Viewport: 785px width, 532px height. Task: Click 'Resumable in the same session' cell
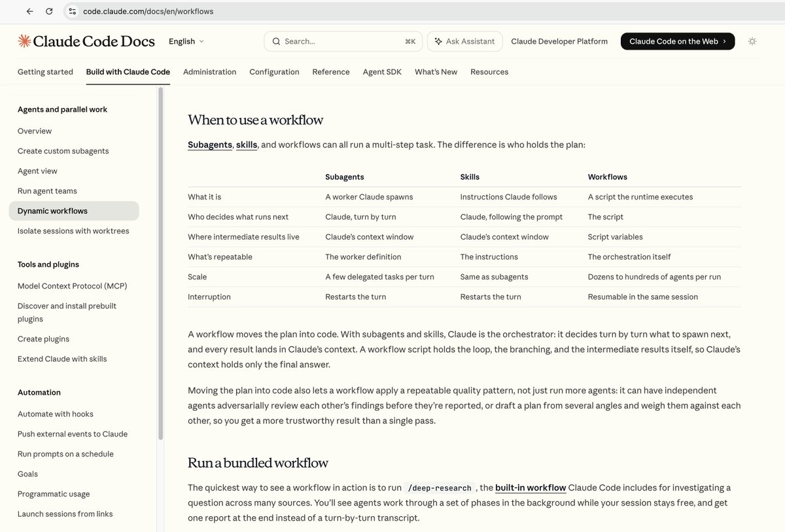pyautogui.click(x=643, y=296)
